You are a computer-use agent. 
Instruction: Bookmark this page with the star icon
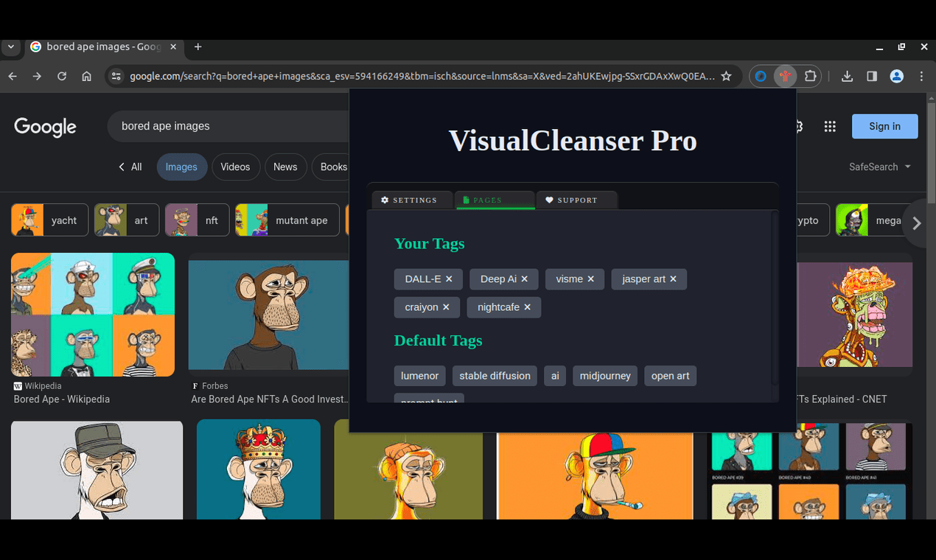pos(726,76)
